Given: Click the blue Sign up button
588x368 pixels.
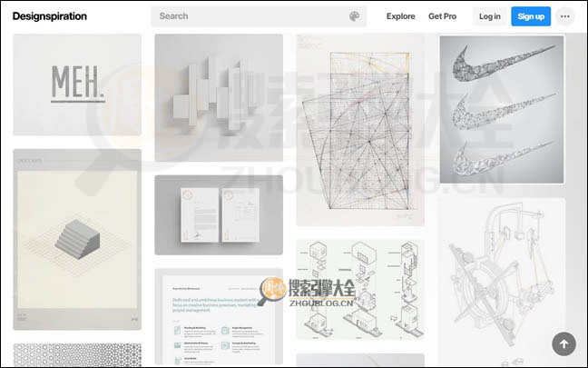Looking at the screenshot, I should click(531, 16).
